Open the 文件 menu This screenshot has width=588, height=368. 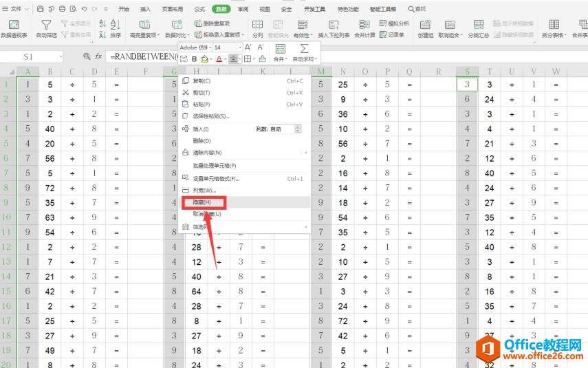(15, 9)
